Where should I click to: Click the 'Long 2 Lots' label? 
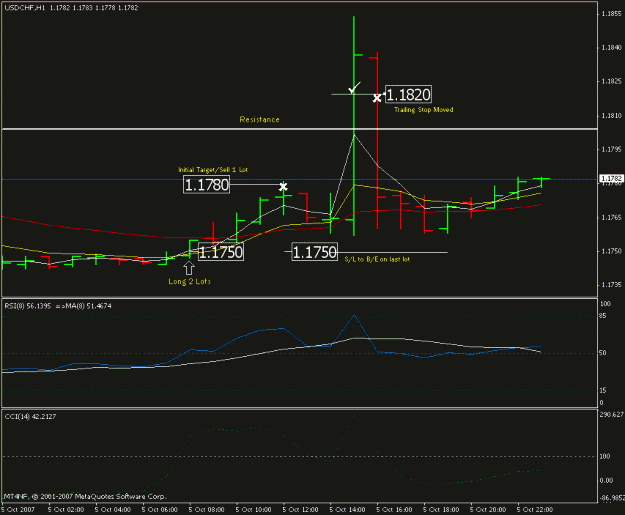189,281
